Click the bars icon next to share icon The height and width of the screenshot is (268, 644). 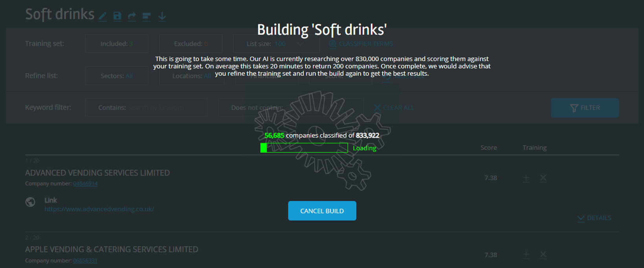coord(147,16)
